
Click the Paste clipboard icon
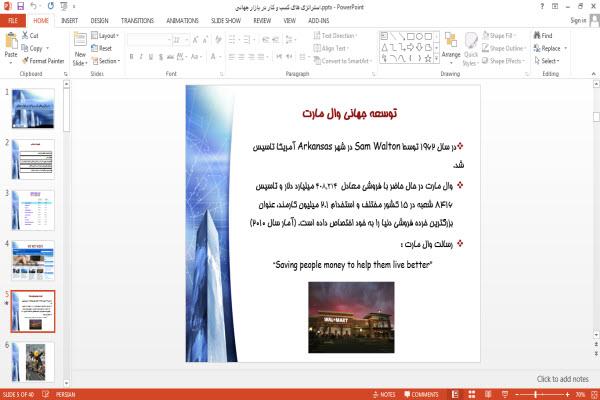click(x=11, y=41)
